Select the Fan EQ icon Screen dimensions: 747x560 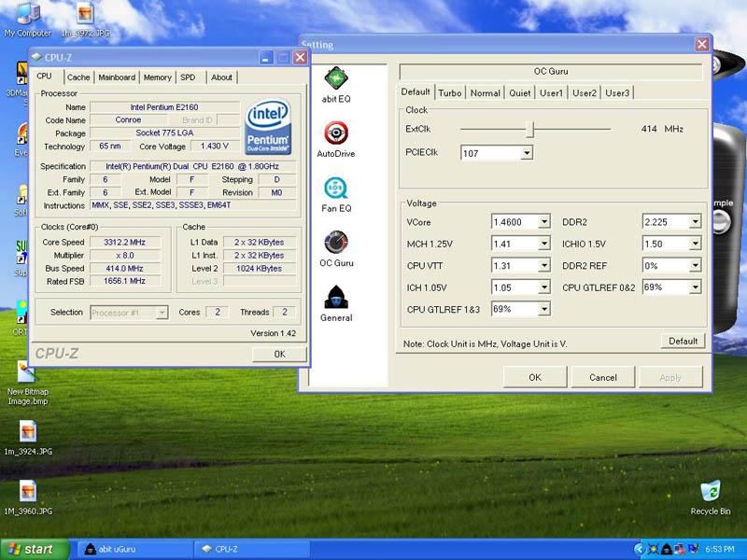[x=336, y=188]
